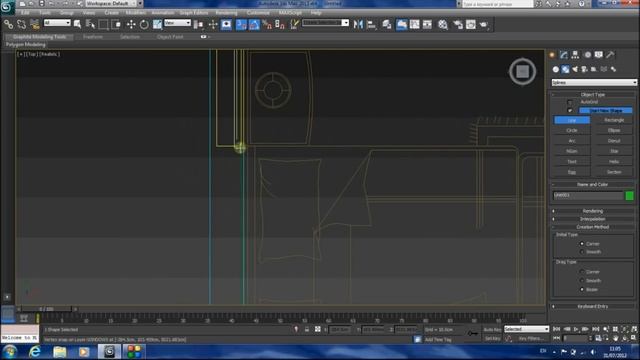Viewport: 640px width, 360px height.
Task: Open Named Selection Sets dropdown
Action: pos(325,23)
